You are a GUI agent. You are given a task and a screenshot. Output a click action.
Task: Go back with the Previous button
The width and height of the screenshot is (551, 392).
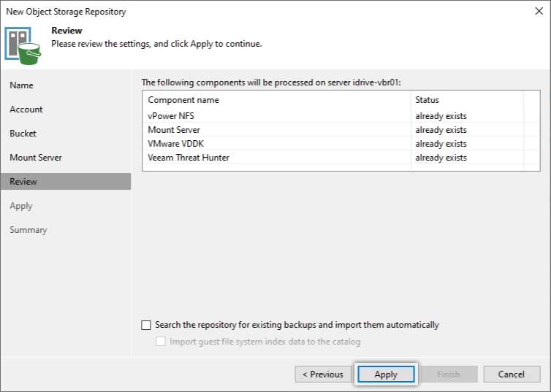point(323,374)
